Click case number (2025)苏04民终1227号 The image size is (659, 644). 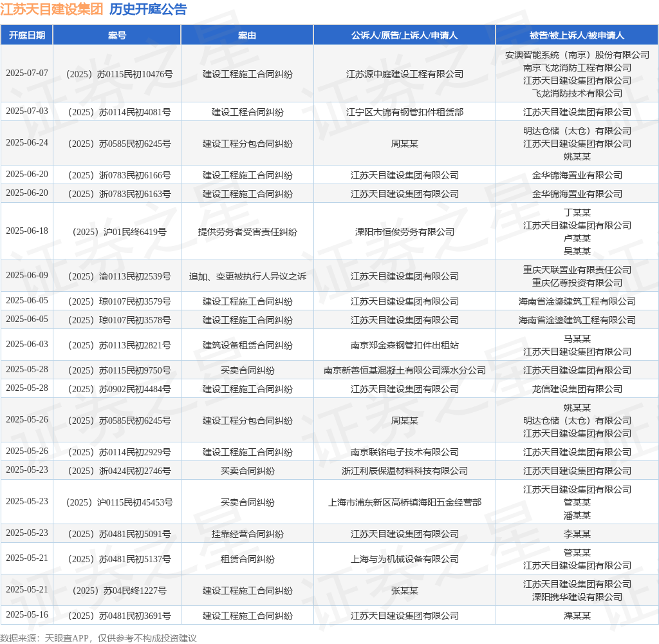(119, 591)
